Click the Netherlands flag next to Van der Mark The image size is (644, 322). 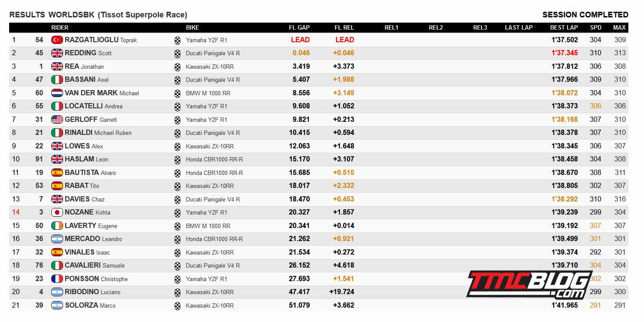click(x=57, y=93)
